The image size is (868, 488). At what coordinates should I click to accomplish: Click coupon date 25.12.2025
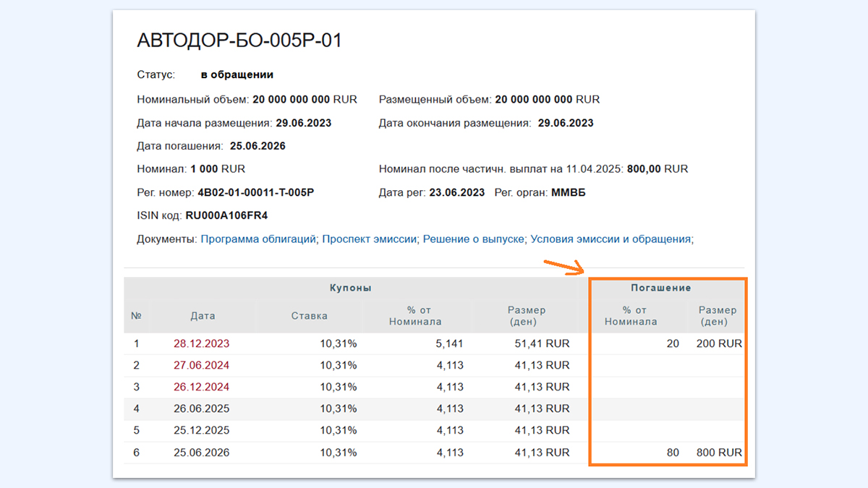(x=201, y=431)
